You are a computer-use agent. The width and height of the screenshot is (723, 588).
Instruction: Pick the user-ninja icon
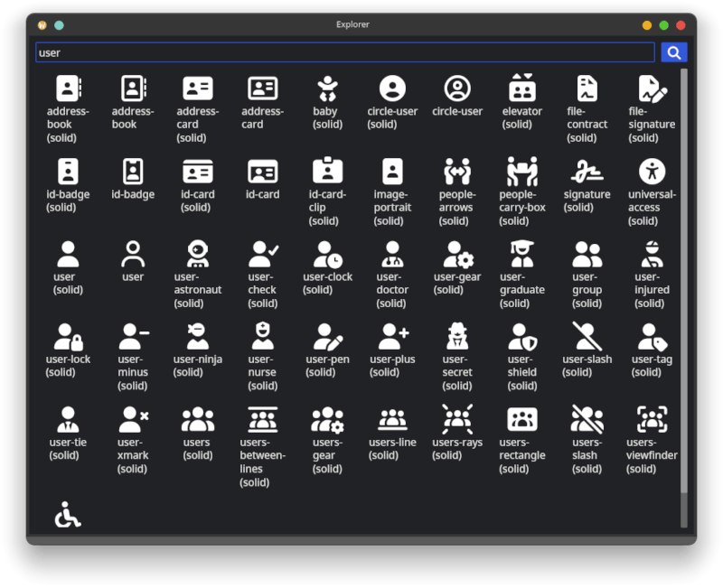(198, 337)
